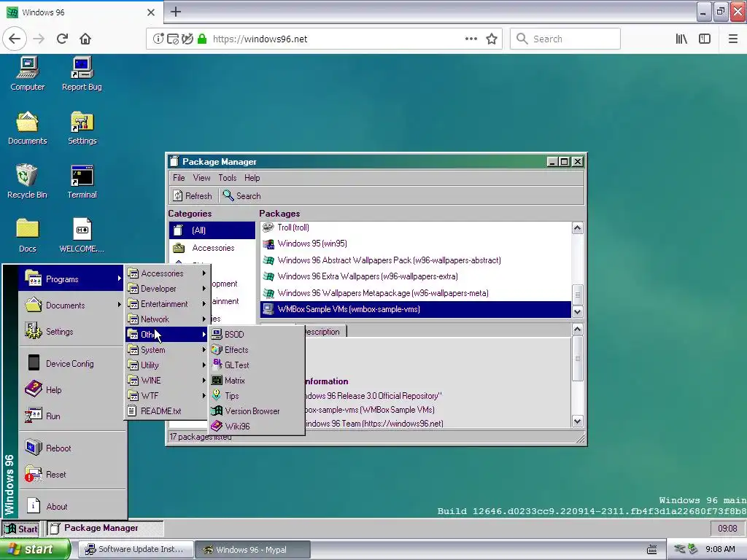Expand the WTF programs submenu

click(x=167, y=395)
